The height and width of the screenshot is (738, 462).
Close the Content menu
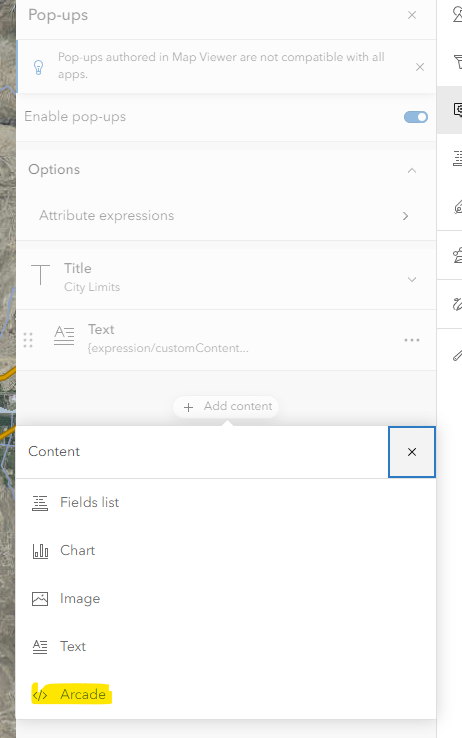pos(412,452)
